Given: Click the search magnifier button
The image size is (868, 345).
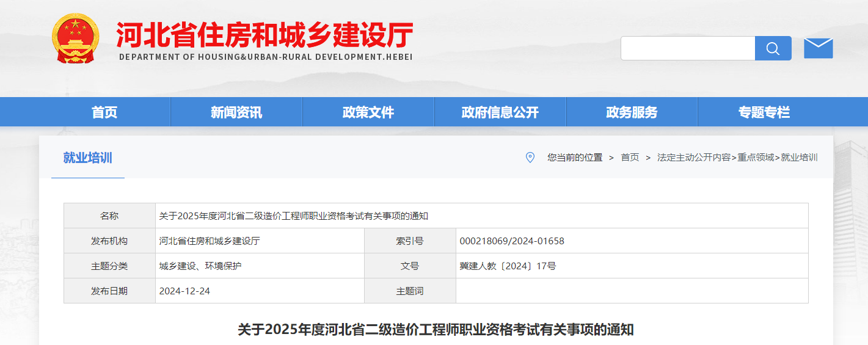Looking at the screenshot, I should point(773,48).
